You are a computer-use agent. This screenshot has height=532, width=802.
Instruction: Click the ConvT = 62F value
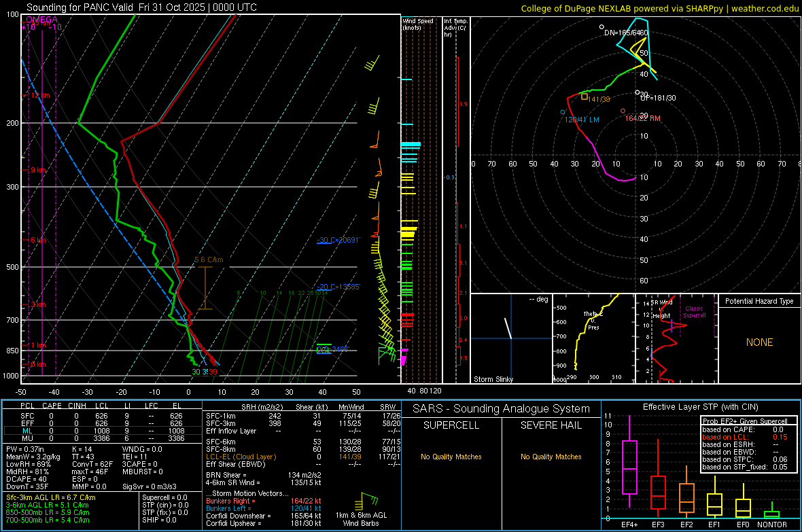coord(92,464)
